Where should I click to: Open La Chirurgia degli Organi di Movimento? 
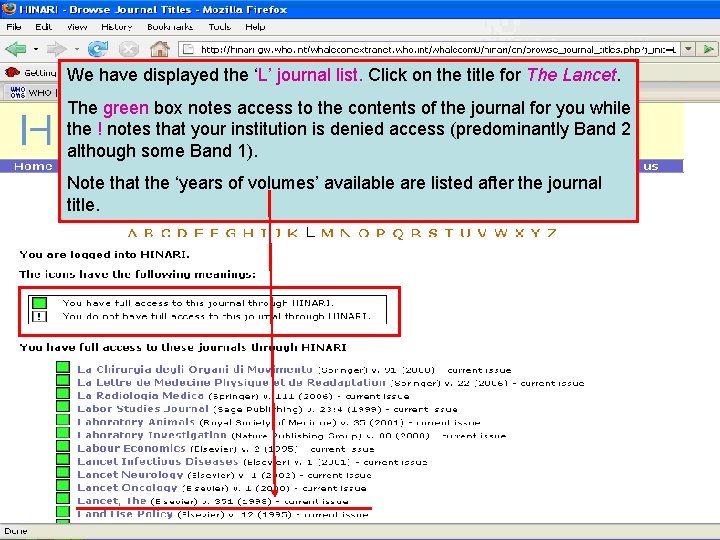(x=195, y=369)
